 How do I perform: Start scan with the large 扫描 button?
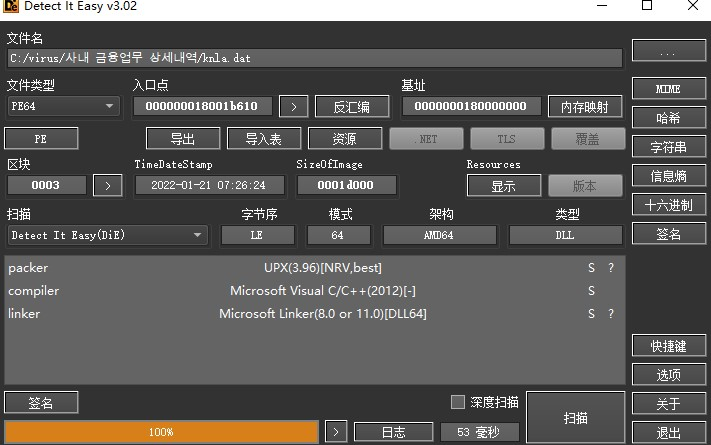coord(575,417)
